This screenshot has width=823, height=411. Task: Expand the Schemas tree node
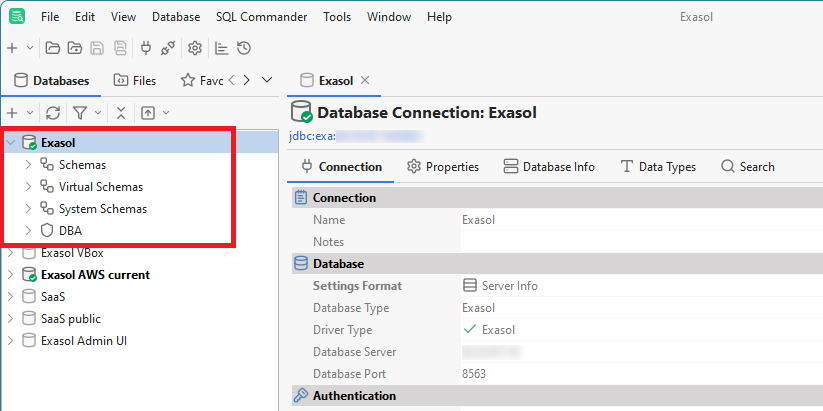click(28, 165)
